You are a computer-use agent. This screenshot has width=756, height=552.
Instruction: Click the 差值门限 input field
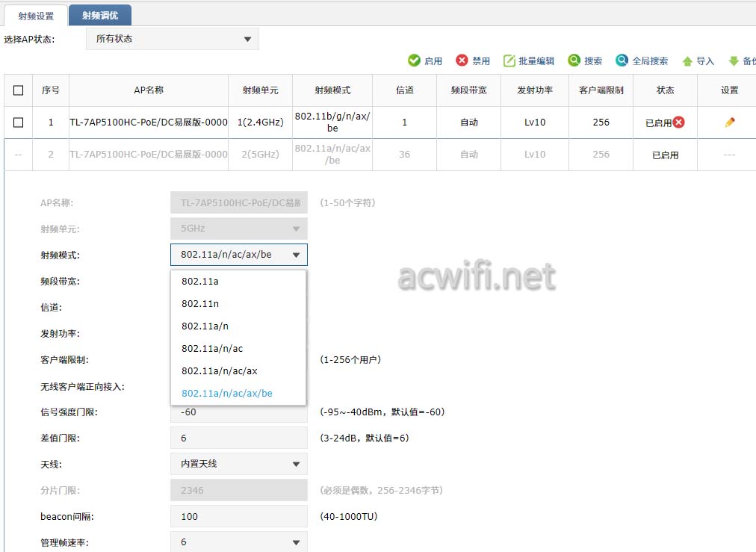pyautogui.click(x=238, y=438)
